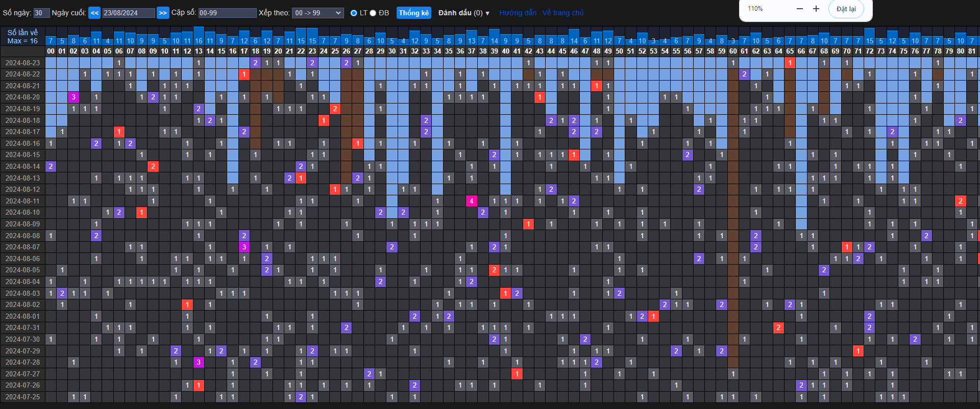980x409 pixels.
Task: Click the 2024-08-16 date row label
Action: click(x=22, y=143)
